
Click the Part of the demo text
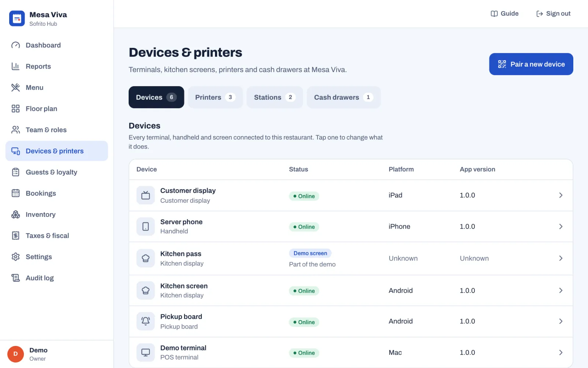tap(312, 264)
